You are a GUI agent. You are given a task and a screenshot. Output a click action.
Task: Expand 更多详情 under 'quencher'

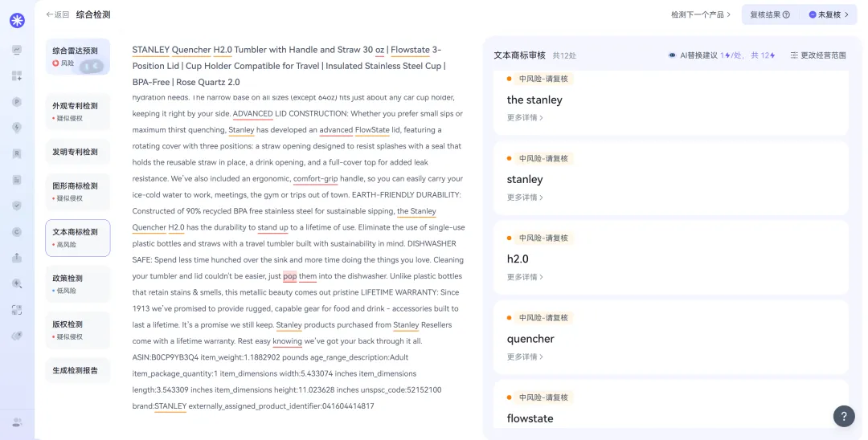525,356
